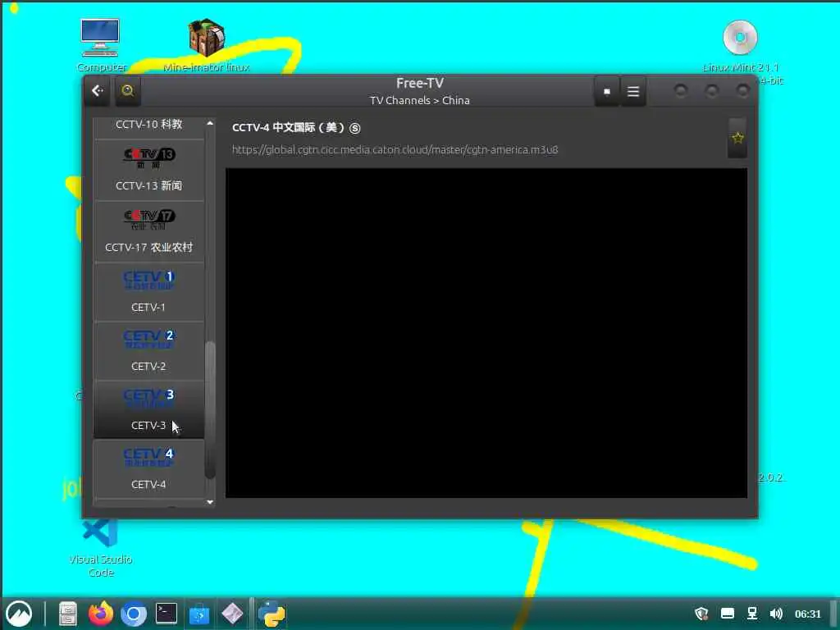Click the CETV 3 logo
This screenshot has height=630, width=840.
coord(149,398)
